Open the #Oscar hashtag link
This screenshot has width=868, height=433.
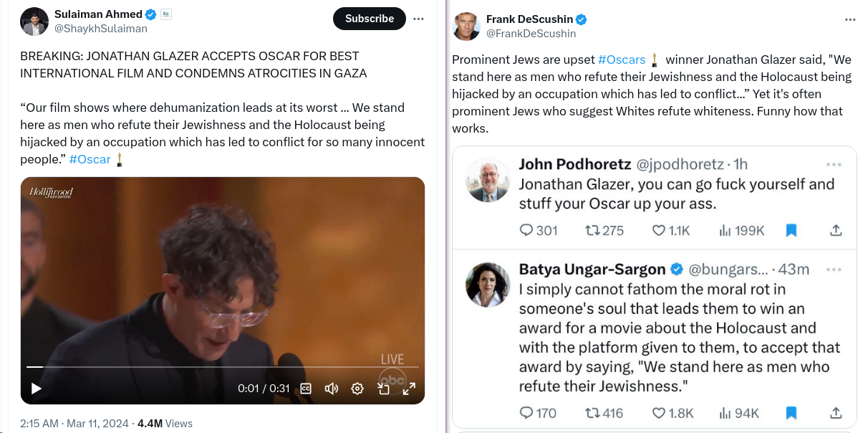pos(90,159)
